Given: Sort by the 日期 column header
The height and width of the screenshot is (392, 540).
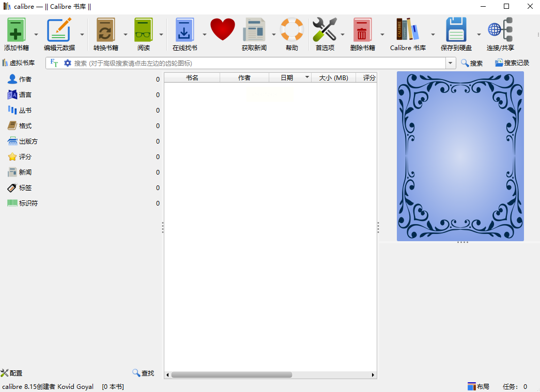Looking at the screenshot, I should [287, 77].
